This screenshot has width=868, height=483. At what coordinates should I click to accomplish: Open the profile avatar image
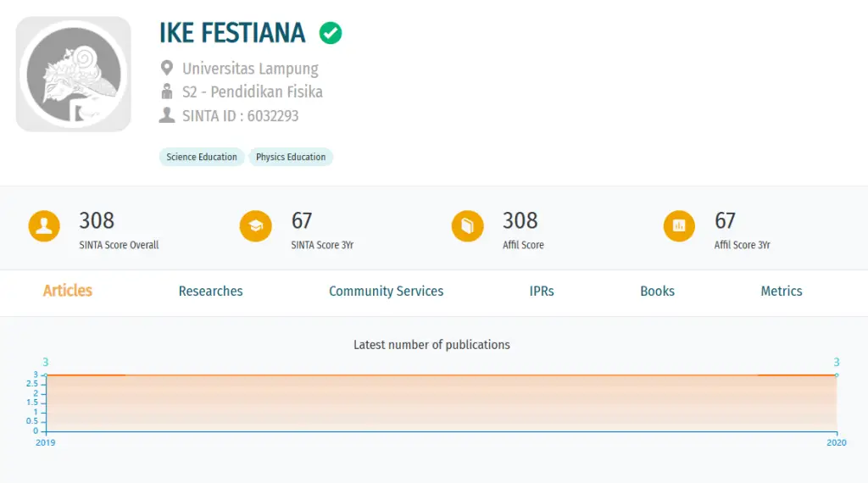pyautogui.click(x=74, y=74)
